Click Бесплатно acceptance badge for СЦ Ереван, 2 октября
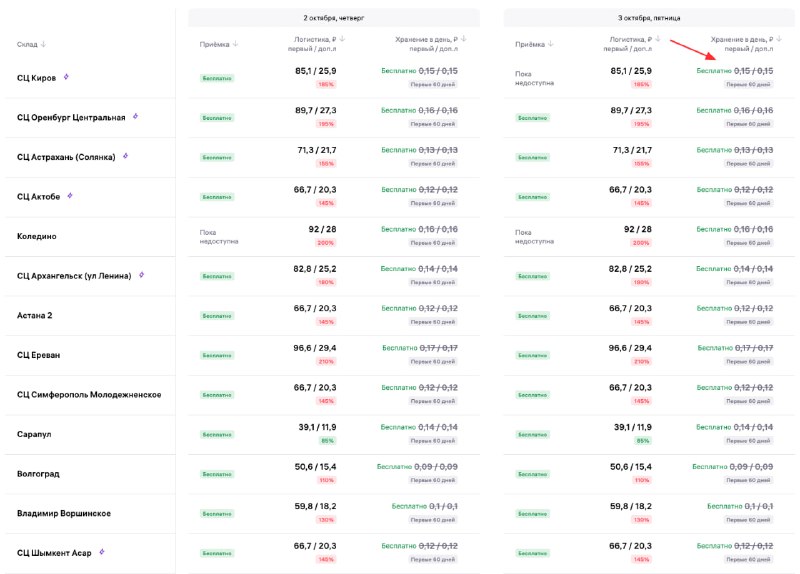This screenshot has width=800, height=574. click(217, 355)
